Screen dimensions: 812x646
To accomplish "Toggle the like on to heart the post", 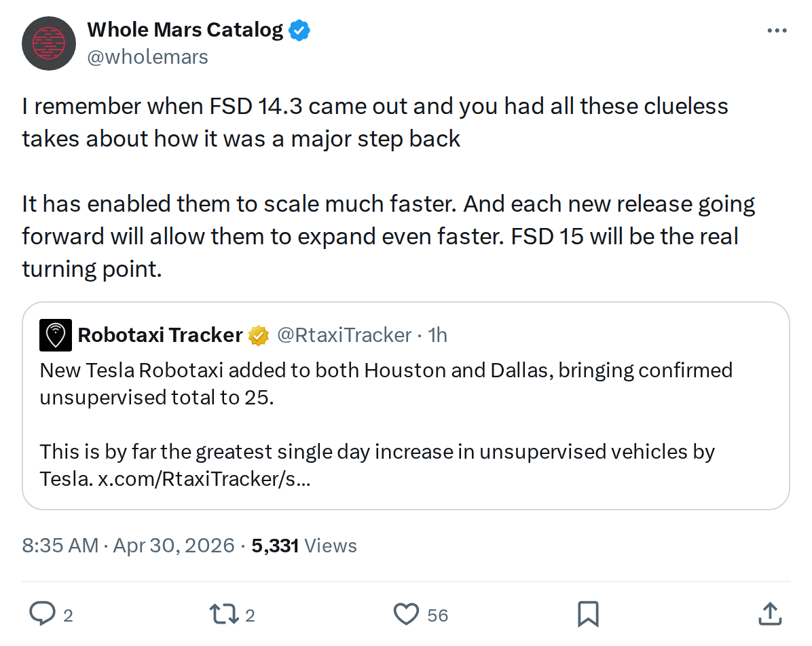I will (406, 614).
